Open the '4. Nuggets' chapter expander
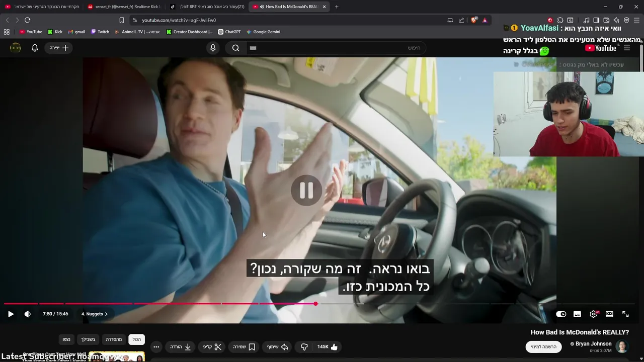 95,314
